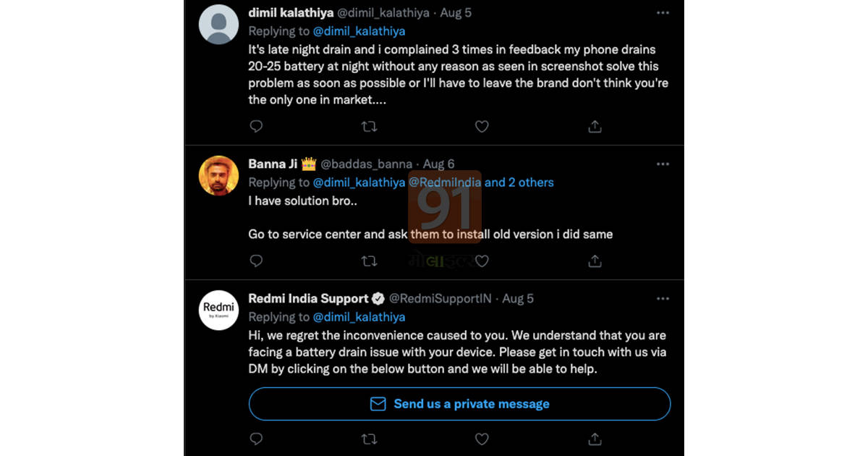Screen dimensions: 868x456
Task: Open dimil kalathiya's default avatar
Action: [218, 25]
